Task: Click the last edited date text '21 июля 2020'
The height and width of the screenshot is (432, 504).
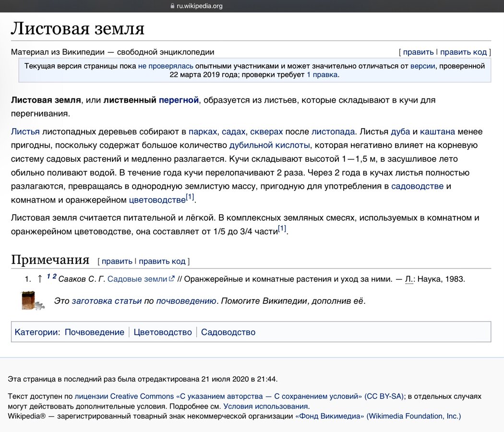Action: click(x=225, y=379)
